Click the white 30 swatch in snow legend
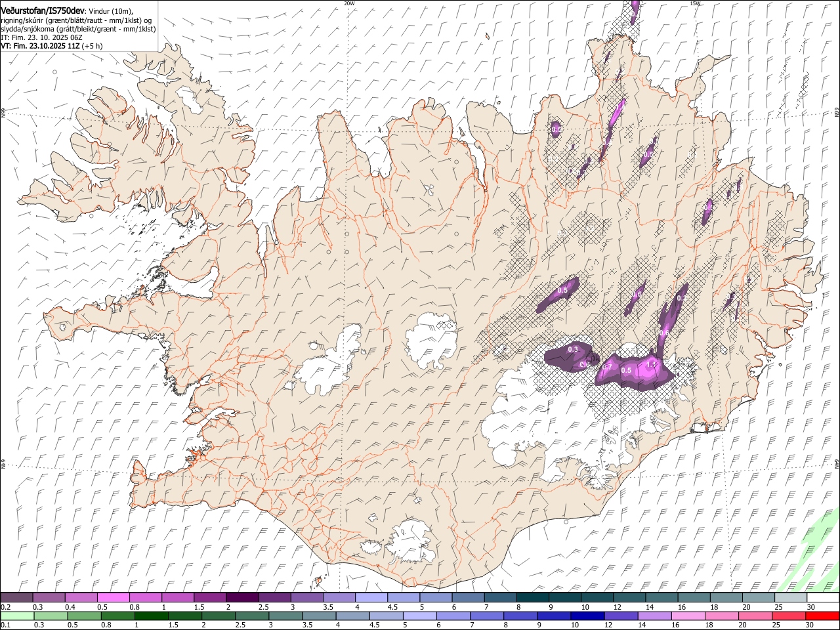Image resolution: width=840 pixels, height=630 pixels. coord(823,598)
